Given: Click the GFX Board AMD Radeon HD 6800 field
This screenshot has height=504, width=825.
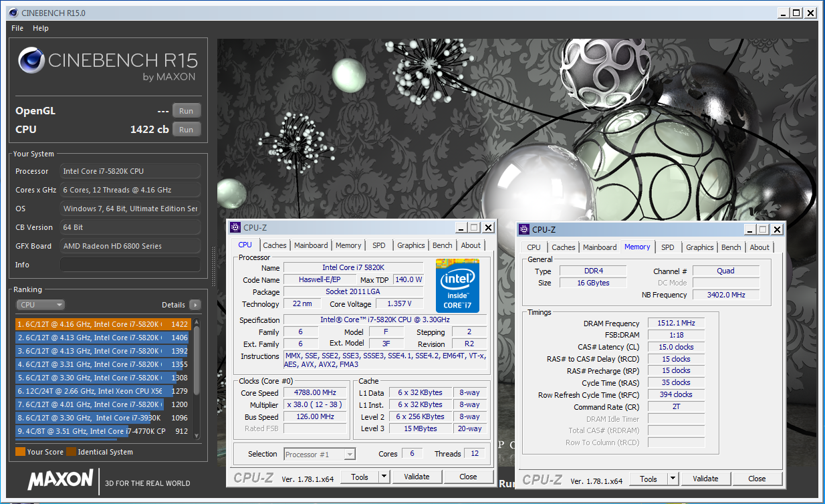Looking at the screenshot, I should (x=130, y=246).
